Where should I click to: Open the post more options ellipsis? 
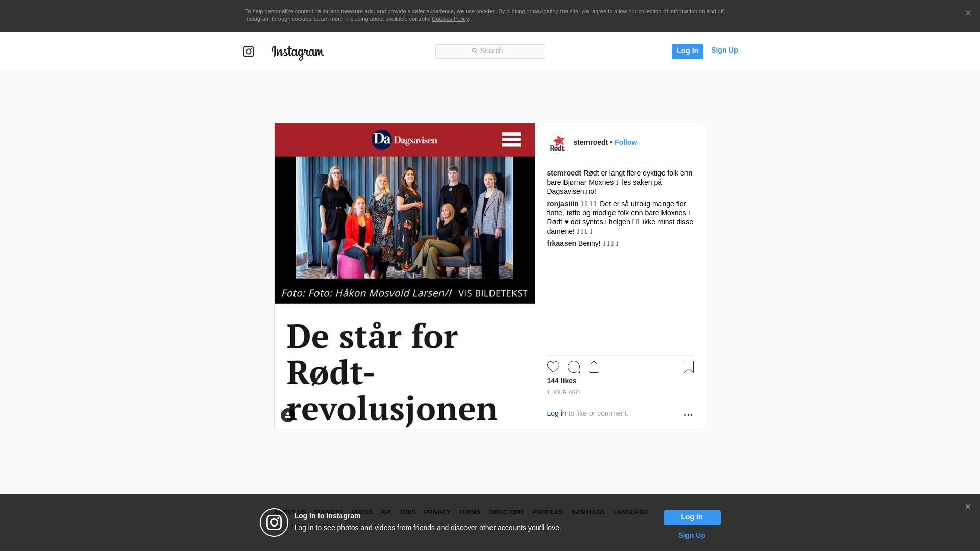pos(688,415)
